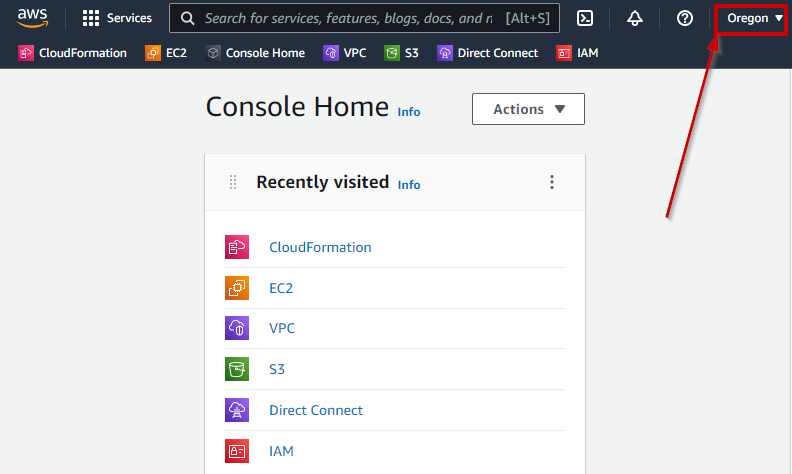This screenshot has height=474, width=792.
Task: Open the Console Home favorites bar shortcut
Action: tap(255, 53)
